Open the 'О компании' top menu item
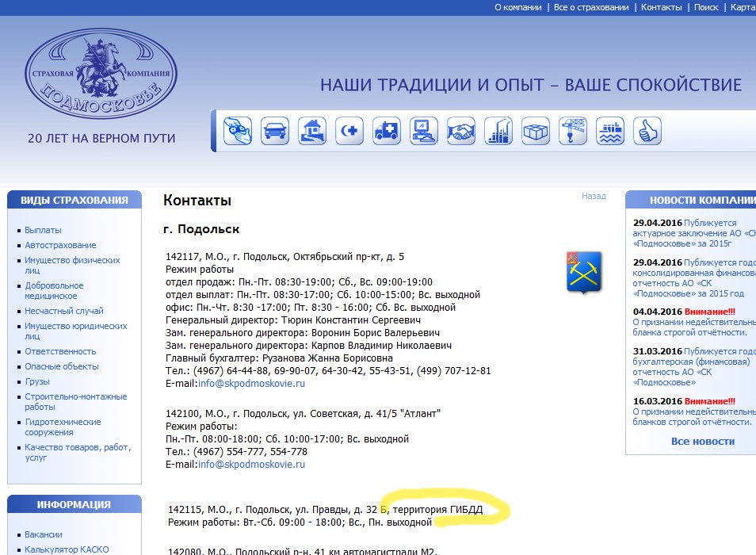The width and height of the screenshot is (756, 555). coord(517,7)
